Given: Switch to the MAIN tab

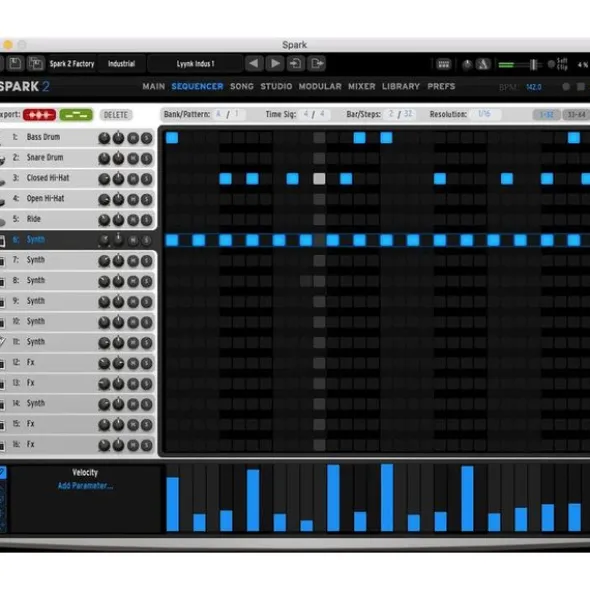Looking at the screenshot, I should click(x=153, y=87).
